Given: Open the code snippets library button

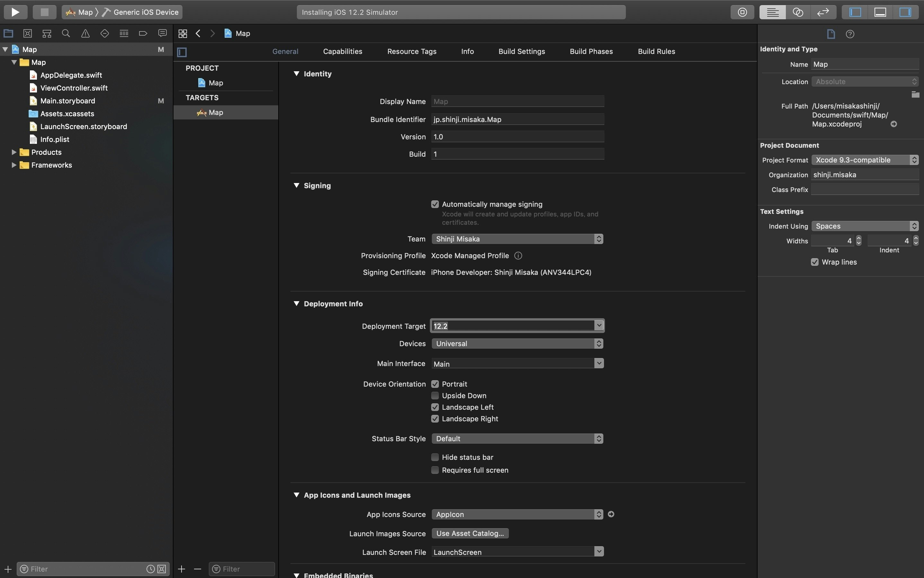Looking at the screenshot, I should 742,12.
